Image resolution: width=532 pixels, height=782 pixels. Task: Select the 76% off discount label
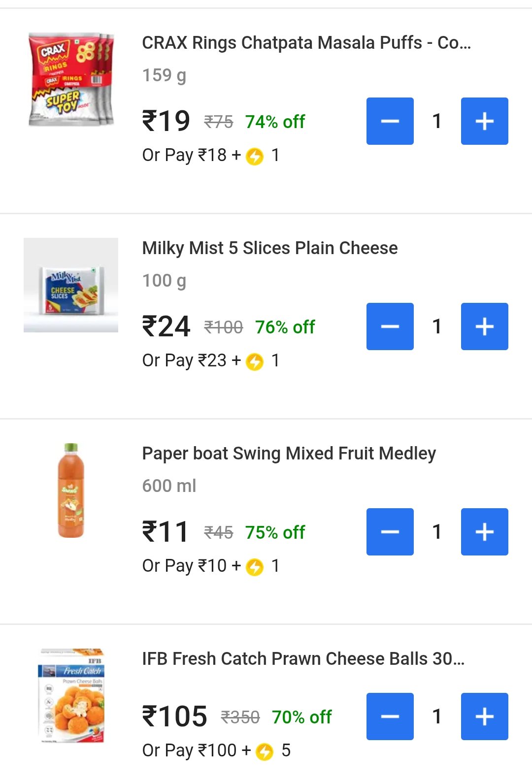tap(285, 327)
